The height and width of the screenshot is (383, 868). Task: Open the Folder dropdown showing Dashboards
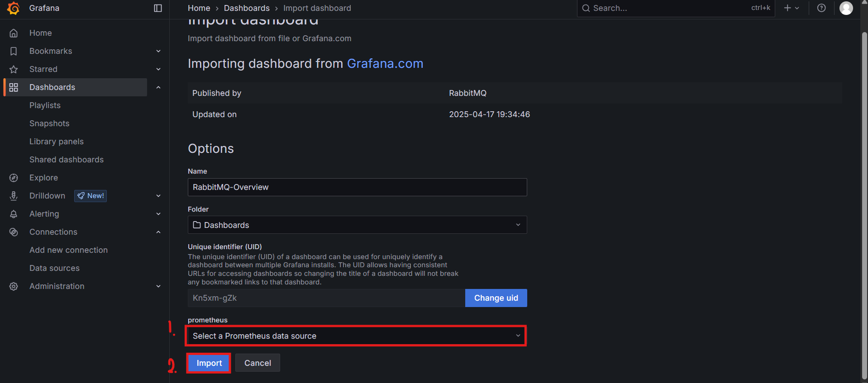point(357,225)
